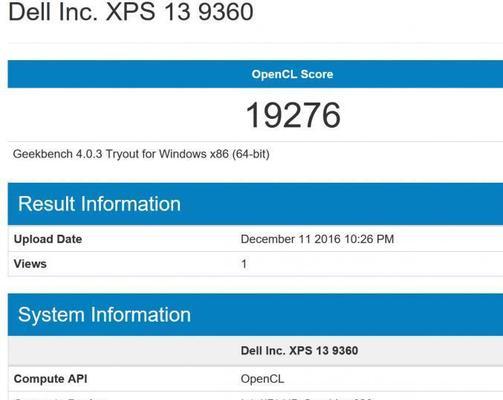Image resolution: width=503 pixels, height=400 pixels.
Task: Click the cut-off row below Compute API
Action: (x=255, y=396)
